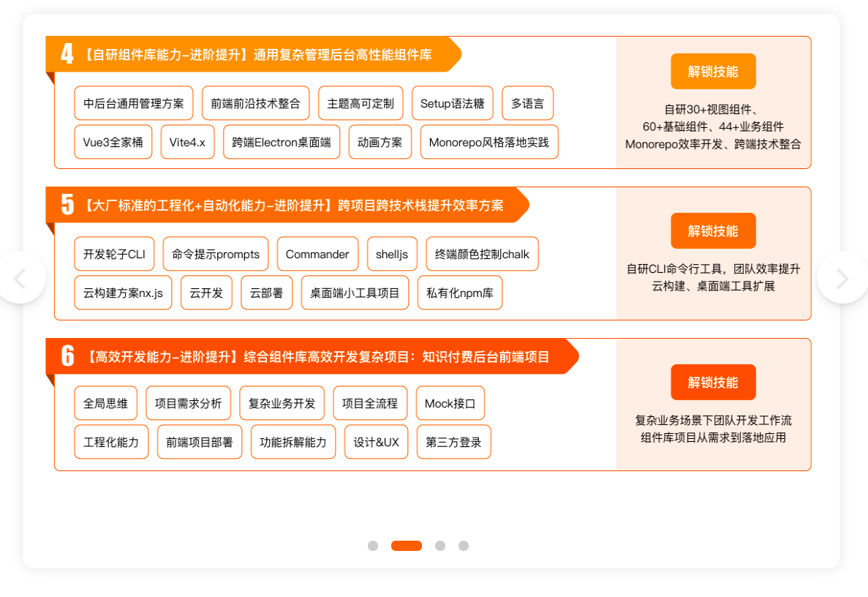The width and height of the screenshot is (868, 597).
Task: Select the Vue3全家桶 tag
Action: click(x=113, y=142)
